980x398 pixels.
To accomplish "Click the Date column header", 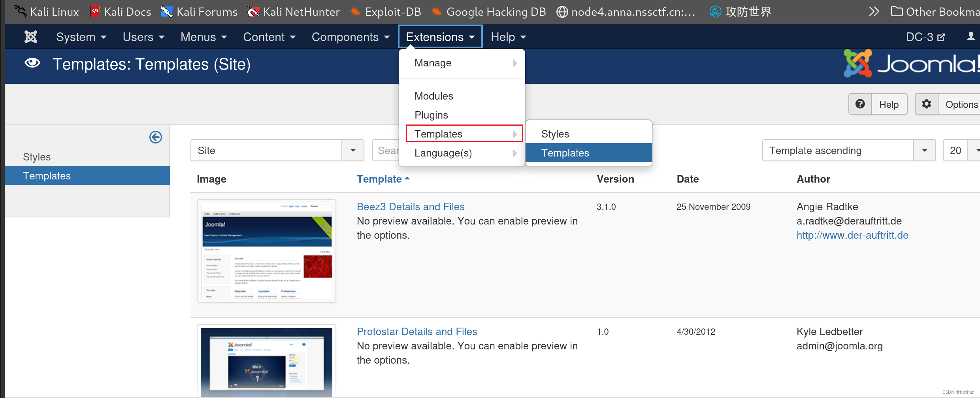I will click(688, 179).
